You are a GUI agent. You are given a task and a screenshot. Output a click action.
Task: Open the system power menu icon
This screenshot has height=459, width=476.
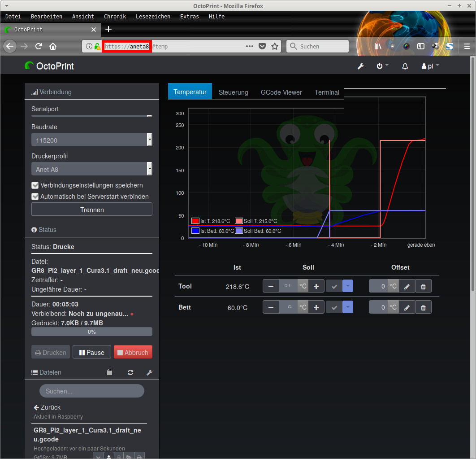pyautogui.click(x=380, y=66)
